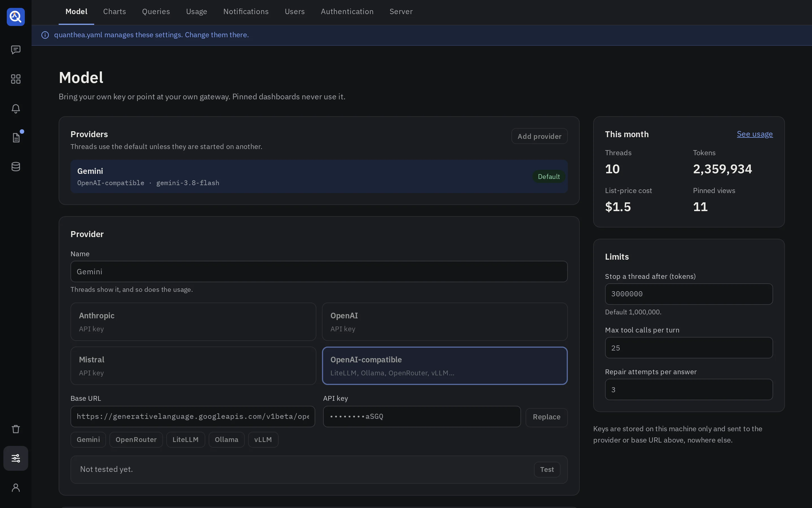Switch to the Charts tab
812x508 pixels.
click(x=114, y=12)
